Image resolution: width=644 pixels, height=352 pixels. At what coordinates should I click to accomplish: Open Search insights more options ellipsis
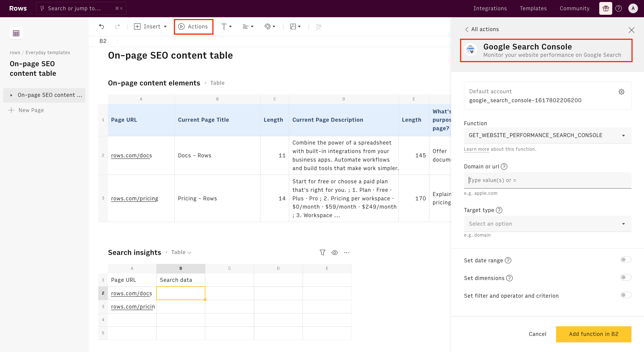click(x=346, y=252)
